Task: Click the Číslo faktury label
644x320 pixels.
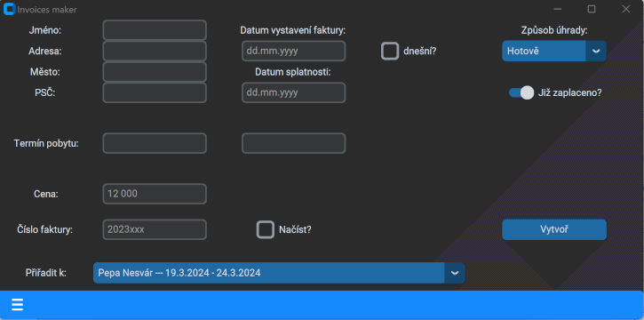Action: pyautogui.click(x=45, y=229)
